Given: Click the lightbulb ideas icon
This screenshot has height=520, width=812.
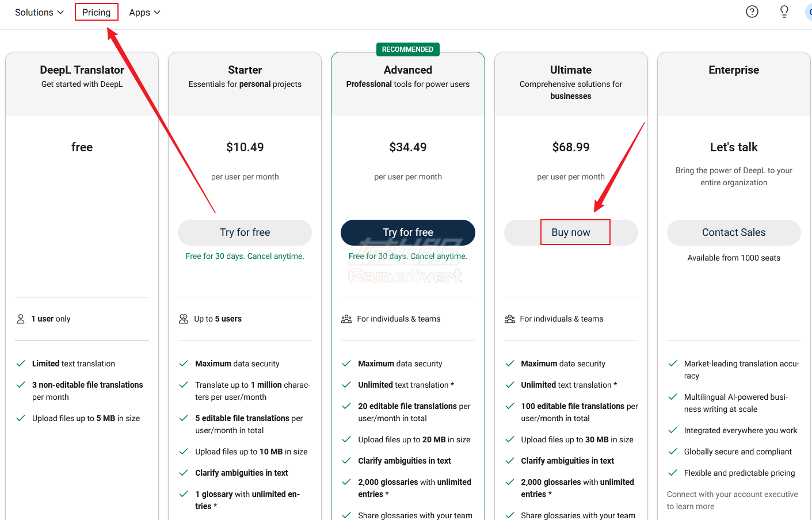Looking at the screenshot, I should coord(784,12).
